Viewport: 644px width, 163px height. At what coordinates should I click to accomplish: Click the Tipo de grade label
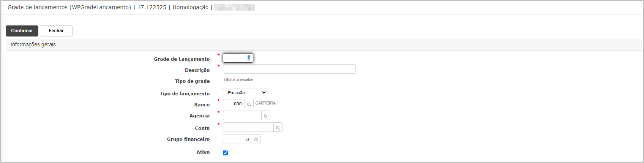point(192,81)
